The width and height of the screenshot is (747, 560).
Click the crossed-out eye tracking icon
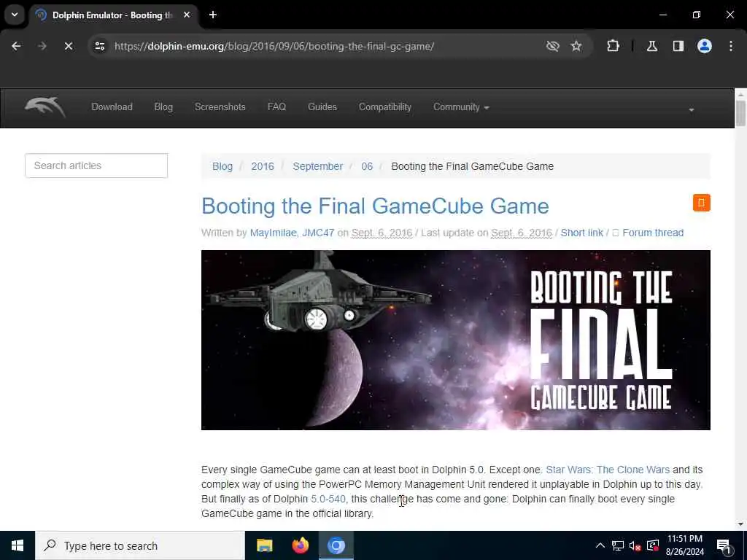[553, 46]
